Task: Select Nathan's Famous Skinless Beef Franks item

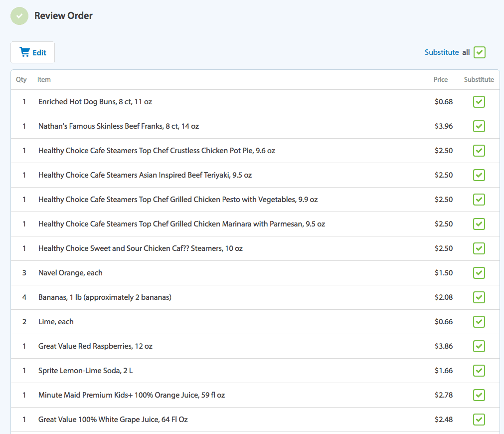Action: point(119,126)
